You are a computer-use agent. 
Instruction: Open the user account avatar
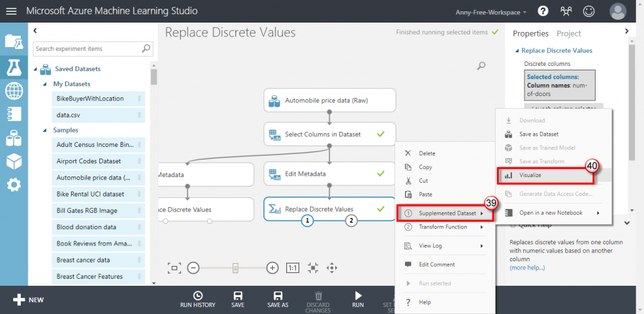(x=618, y=11)
